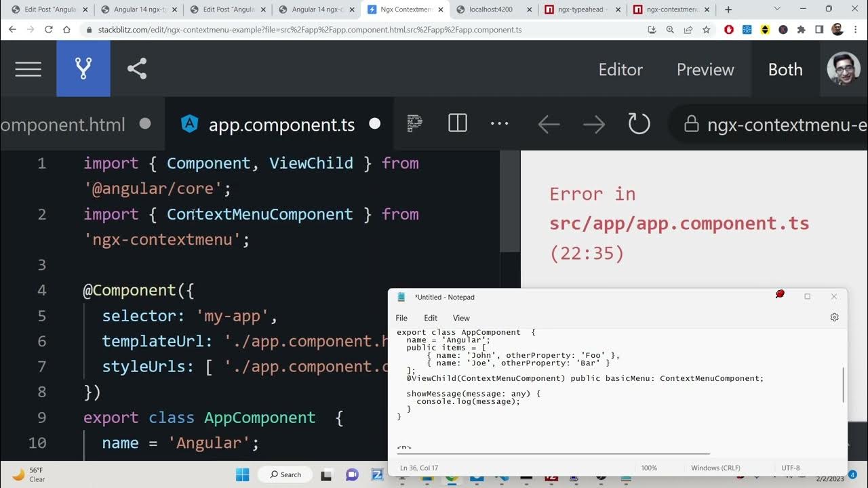868x488 pixels.
Task: Click the Notepad vertical scrollbar
Action: tap(843, 384)
